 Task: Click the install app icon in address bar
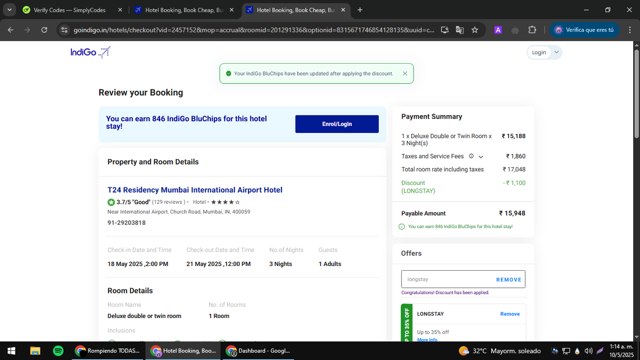[x=444, y=30]
